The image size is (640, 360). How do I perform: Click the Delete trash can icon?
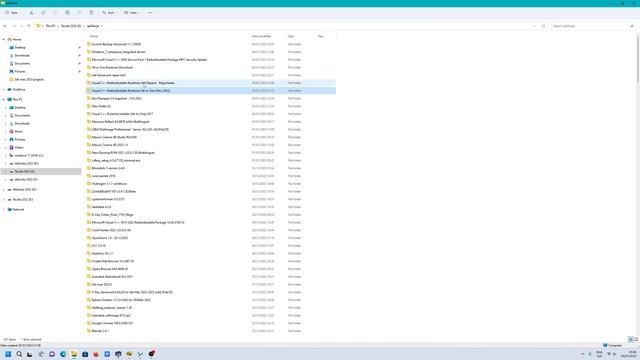(91, 13)
